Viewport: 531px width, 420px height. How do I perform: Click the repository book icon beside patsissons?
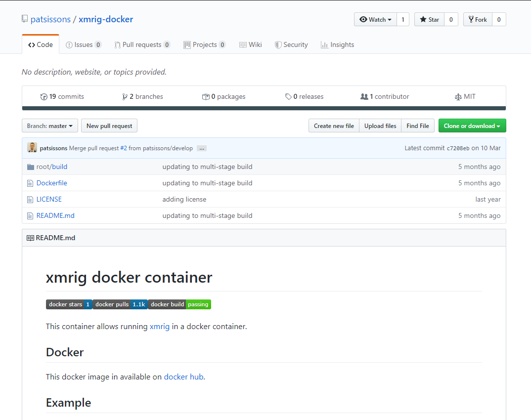(x=25, y=19)
